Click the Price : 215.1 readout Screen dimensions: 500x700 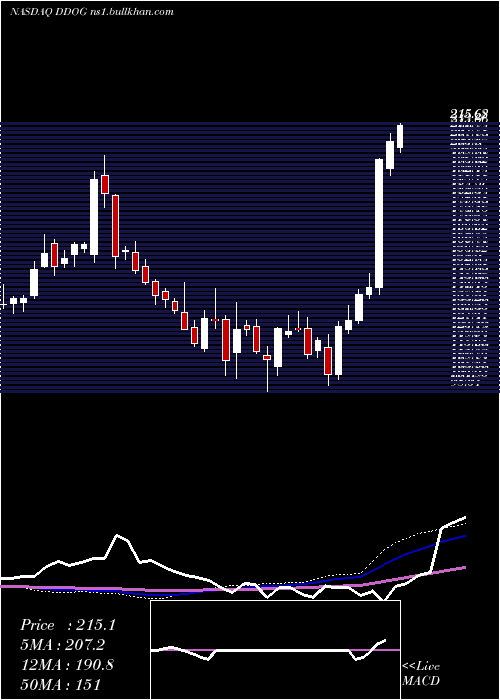pos(68,625)
